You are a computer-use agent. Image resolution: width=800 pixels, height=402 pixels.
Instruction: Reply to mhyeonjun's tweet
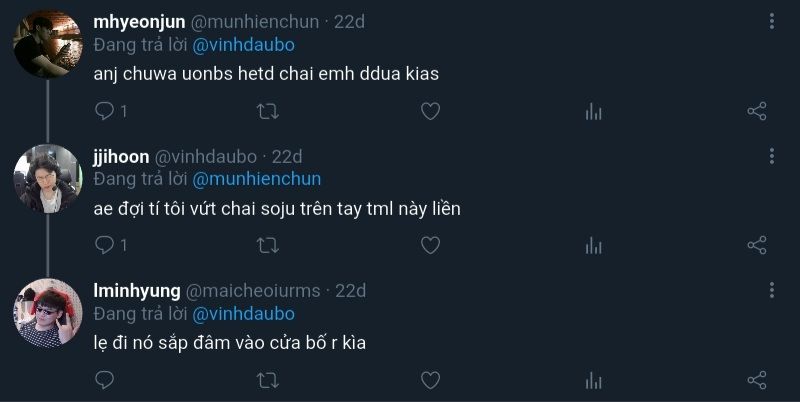105,111
